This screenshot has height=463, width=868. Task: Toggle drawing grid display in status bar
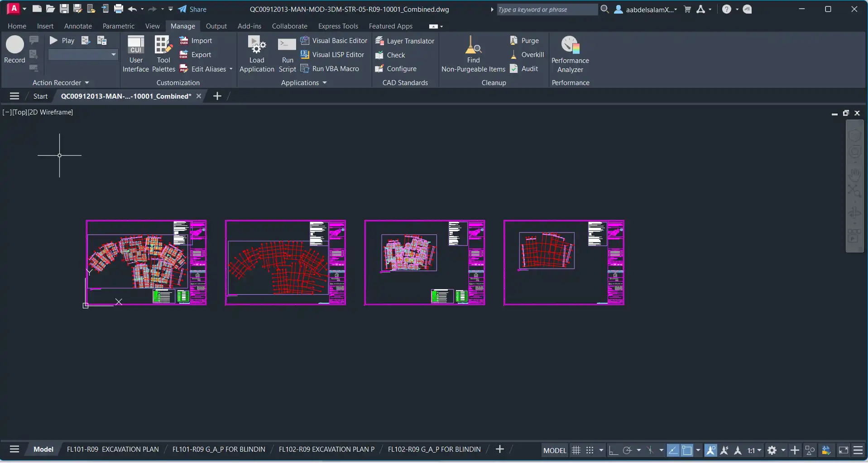[x=576, y=450]
